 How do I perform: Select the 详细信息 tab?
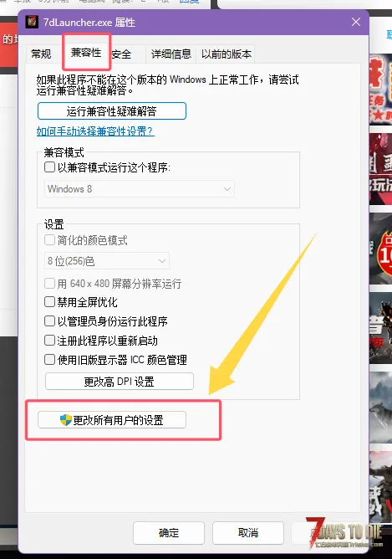click(171, 54)
